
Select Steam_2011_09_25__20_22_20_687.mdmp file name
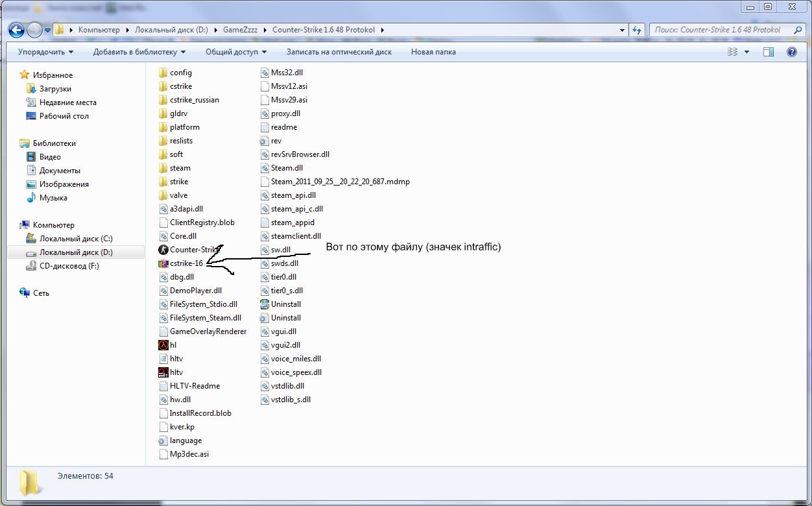[x=340, y=182]
